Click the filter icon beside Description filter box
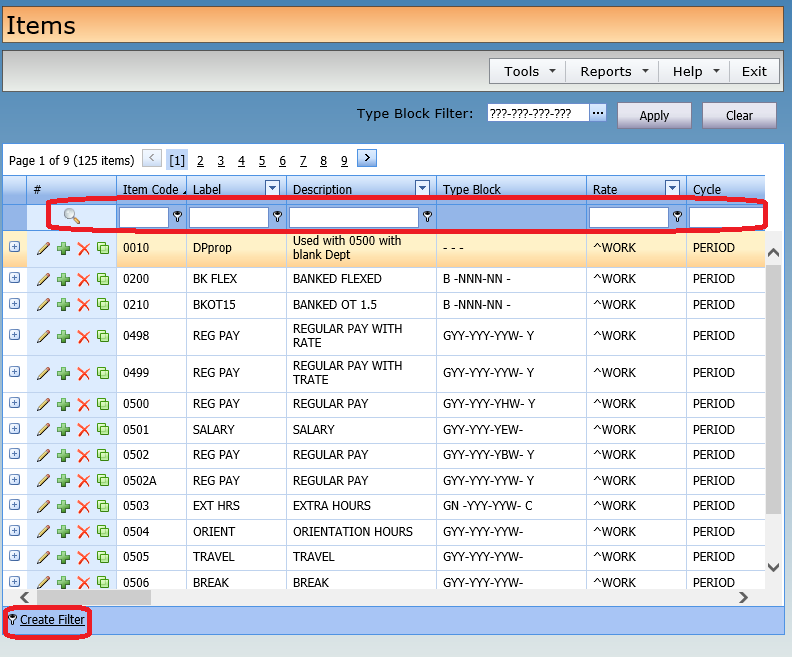Image resolution: width=793 pixels, height=657 pixels. (428, 217)
